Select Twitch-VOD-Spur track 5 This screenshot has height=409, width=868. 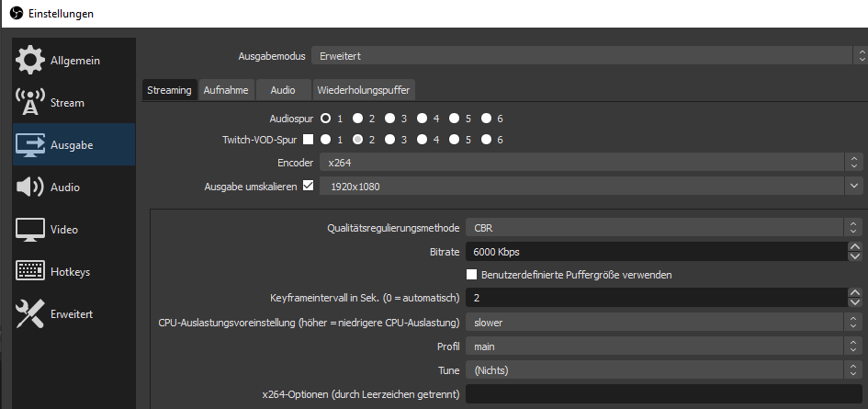tap(454, 140)
